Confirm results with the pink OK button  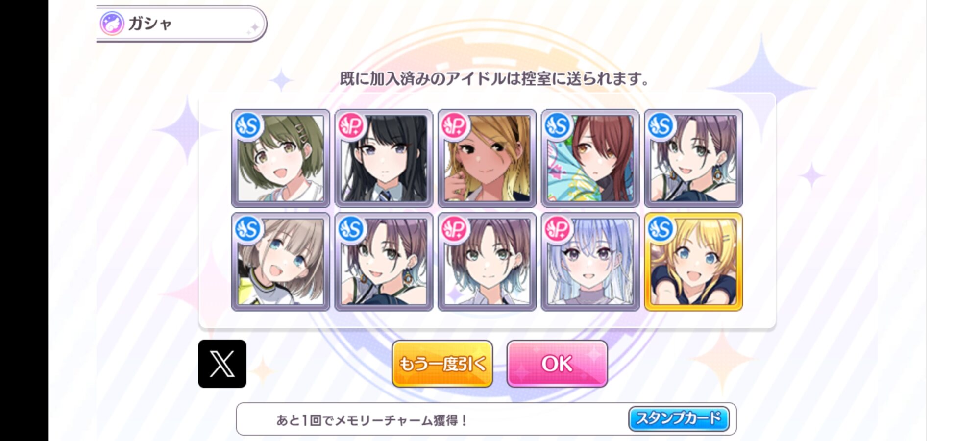[x=557, y=364]
